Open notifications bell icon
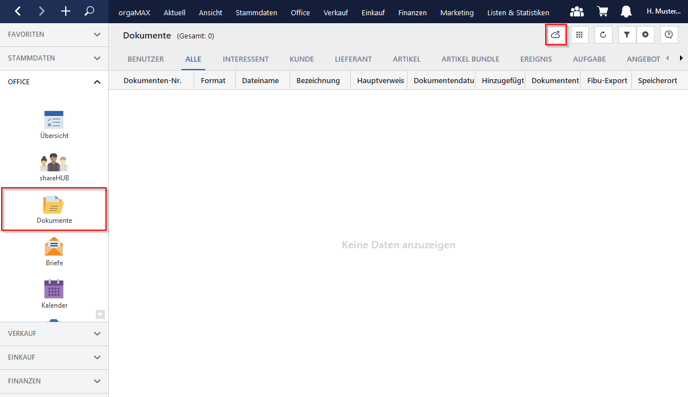 (x=626, y=11)
